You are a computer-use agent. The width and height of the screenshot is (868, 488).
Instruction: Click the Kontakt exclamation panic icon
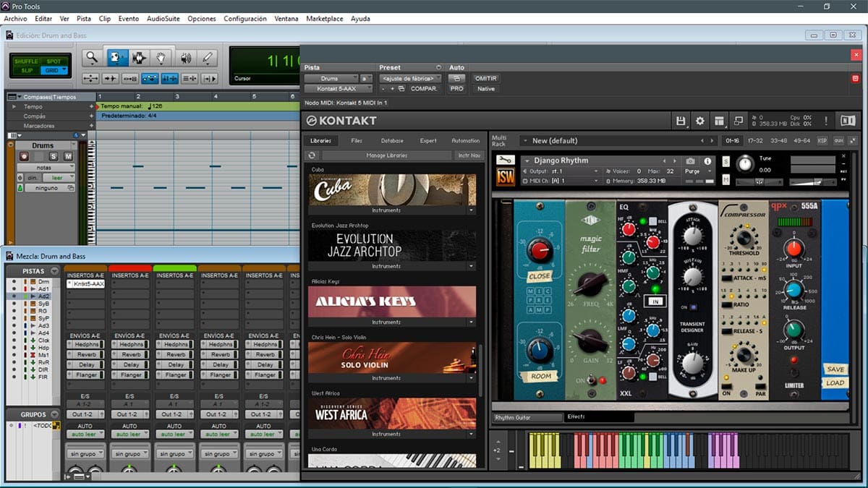(x=825, y=121)
